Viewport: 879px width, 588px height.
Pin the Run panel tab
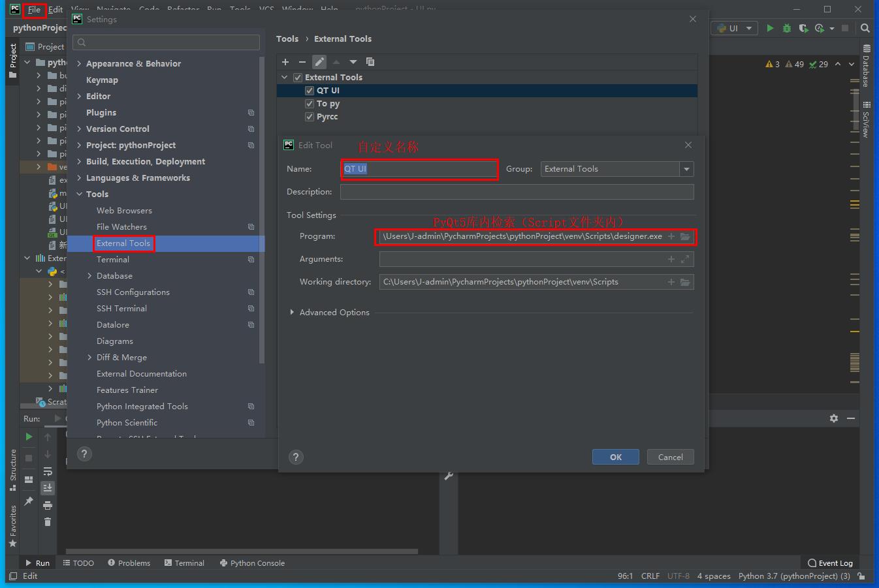29,501
